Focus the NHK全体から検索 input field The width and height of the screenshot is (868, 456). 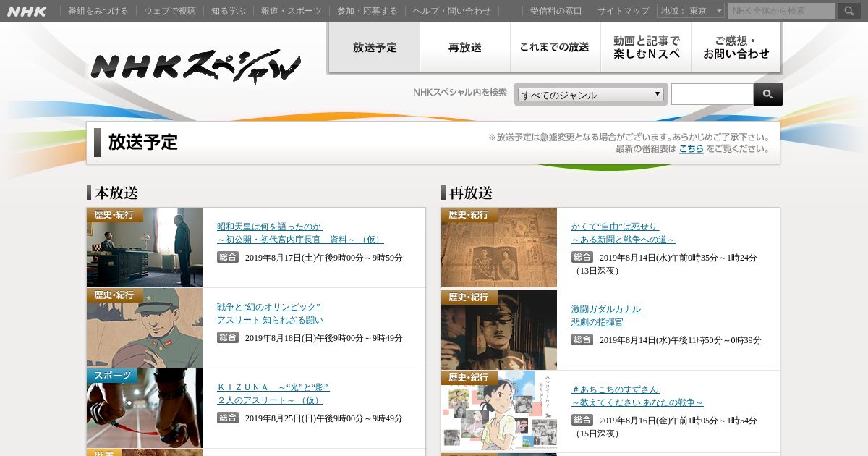click(x=781, y=11)
